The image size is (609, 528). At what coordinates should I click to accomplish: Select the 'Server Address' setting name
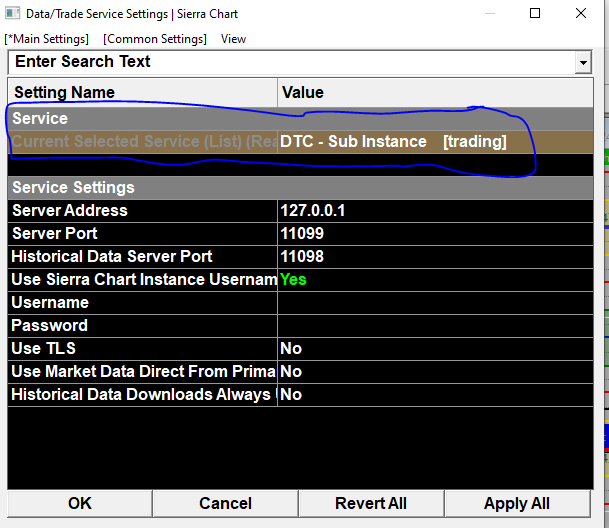coord(143,211)
